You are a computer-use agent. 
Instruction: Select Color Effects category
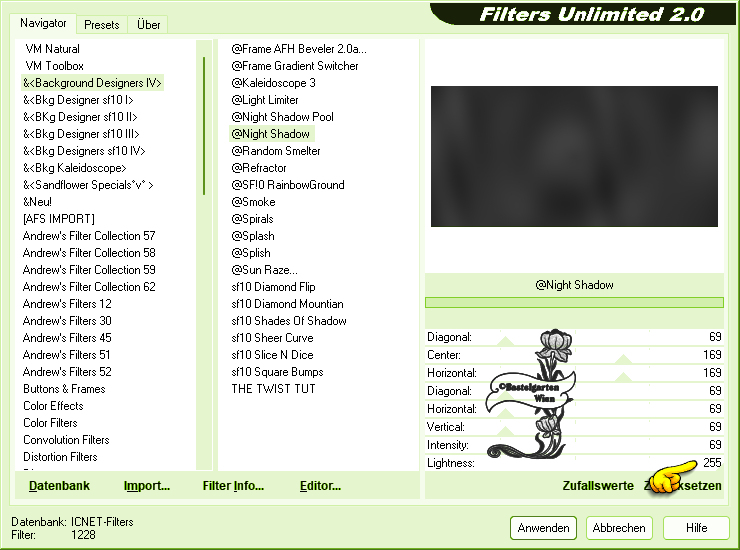click(x=53, y=406)
